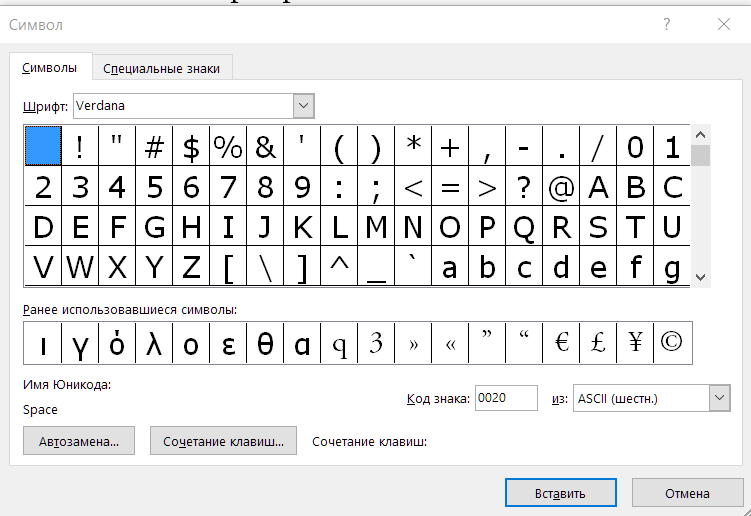Select the capital letter Q symbol

[524, 226]
